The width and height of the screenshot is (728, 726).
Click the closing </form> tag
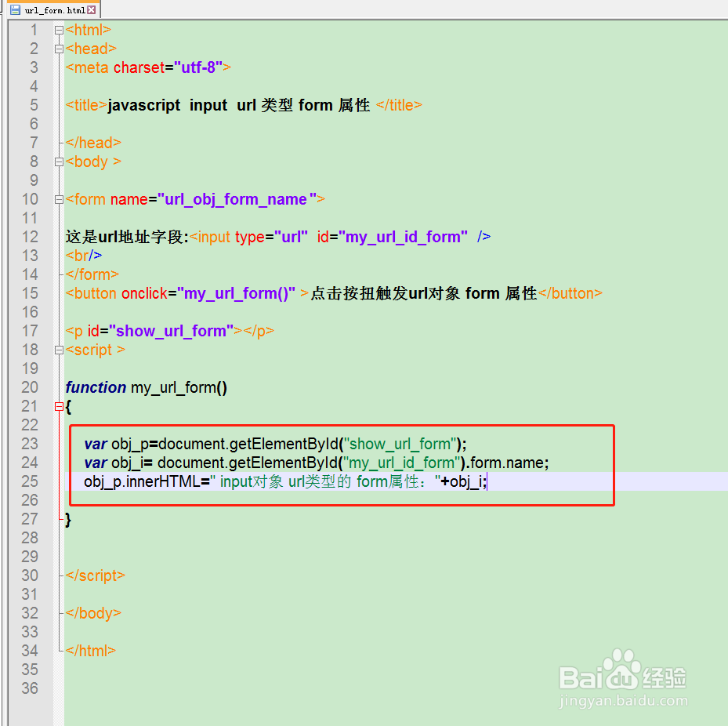click(92, 274)
